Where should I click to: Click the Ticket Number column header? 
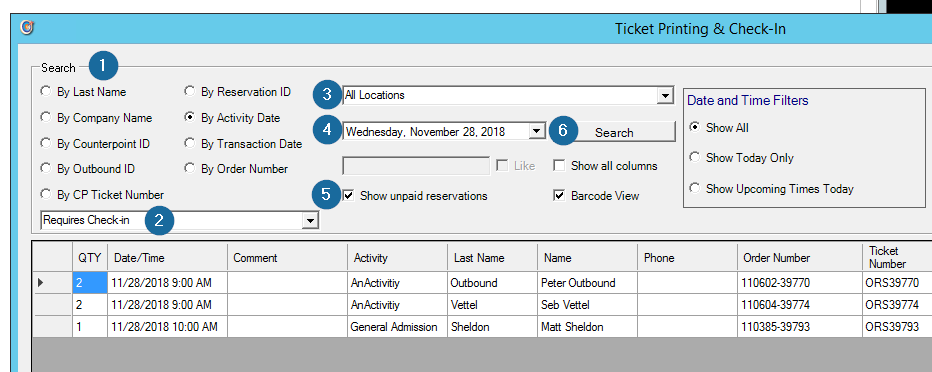(x=898, y=258)
